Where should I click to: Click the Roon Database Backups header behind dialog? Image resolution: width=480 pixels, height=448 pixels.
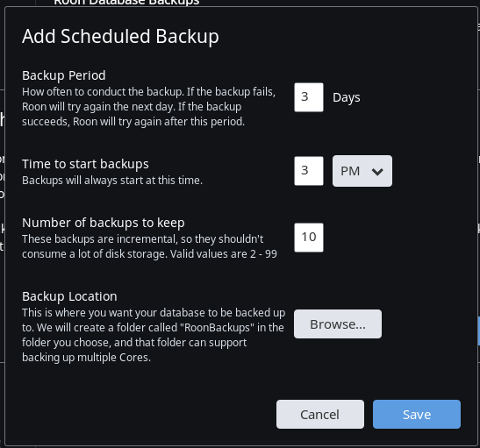(x=126, y=3)
